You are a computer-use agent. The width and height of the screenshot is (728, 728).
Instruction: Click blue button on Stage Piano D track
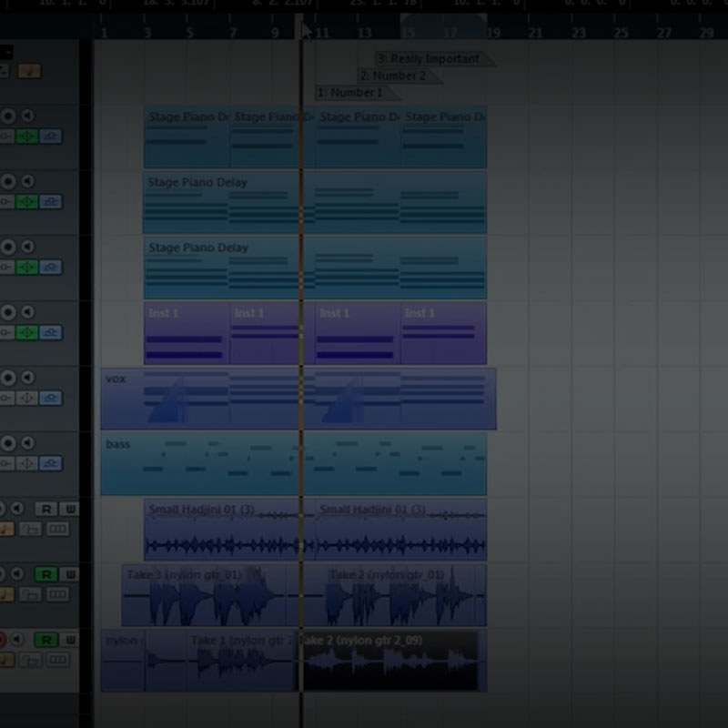[51, 136]
